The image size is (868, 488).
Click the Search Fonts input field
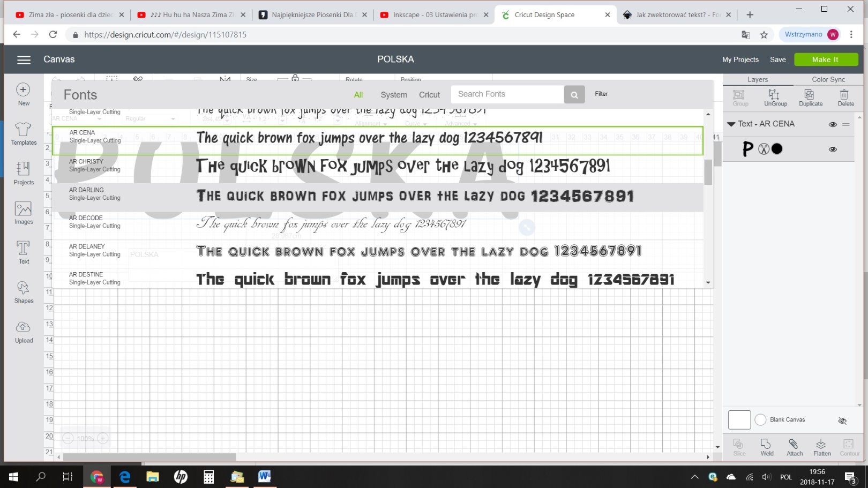point(507,94)
